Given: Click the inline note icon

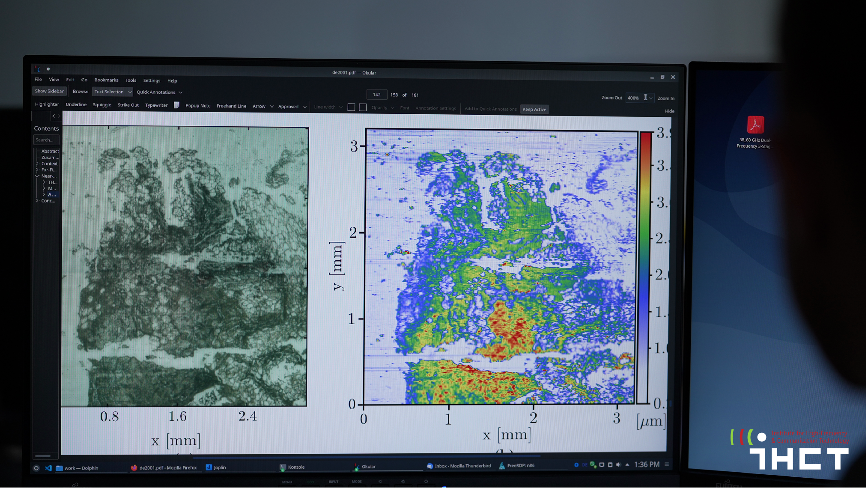Looking at the screenshot, I should click(176, 105).
